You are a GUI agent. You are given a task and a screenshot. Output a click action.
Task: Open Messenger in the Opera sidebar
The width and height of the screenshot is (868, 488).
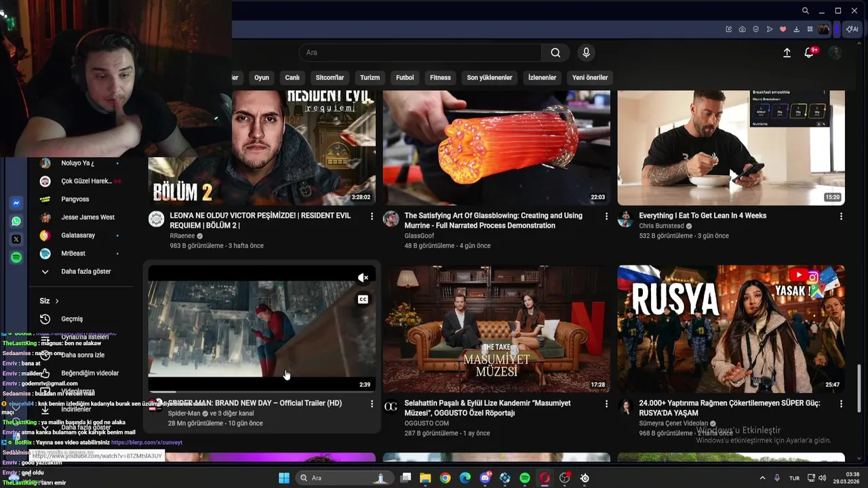point(16,203)
